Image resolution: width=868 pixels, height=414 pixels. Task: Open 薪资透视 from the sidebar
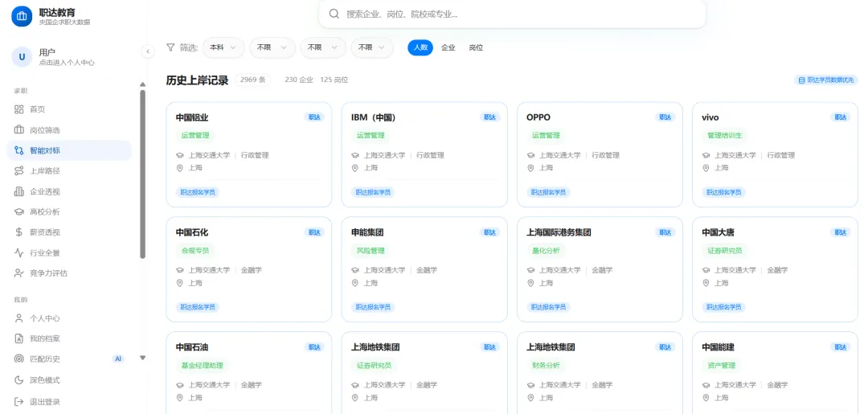click(x=69, y=232)
